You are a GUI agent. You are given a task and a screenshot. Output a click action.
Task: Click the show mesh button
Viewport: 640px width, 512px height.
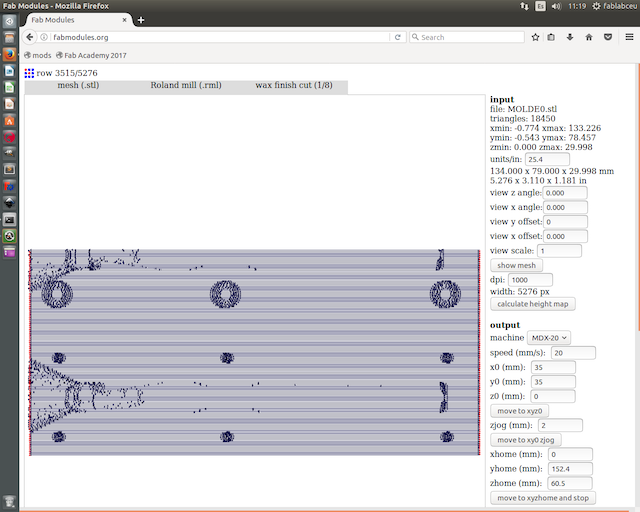(516, 265)
